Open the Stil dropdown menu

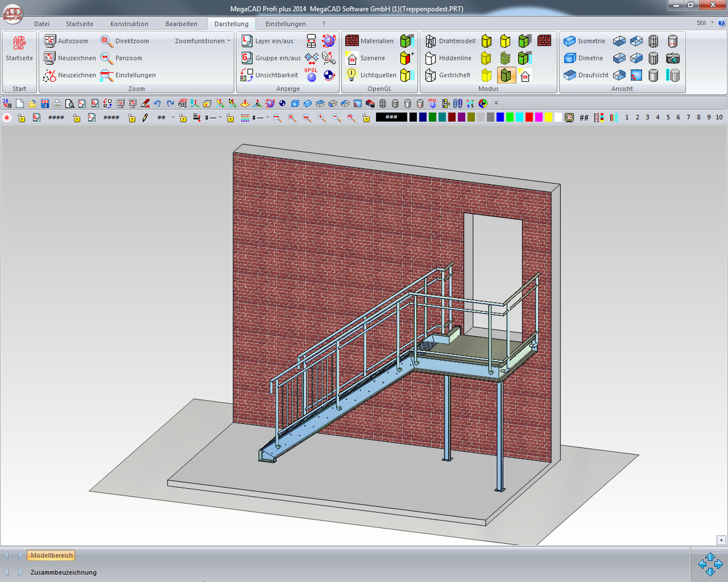704,23
